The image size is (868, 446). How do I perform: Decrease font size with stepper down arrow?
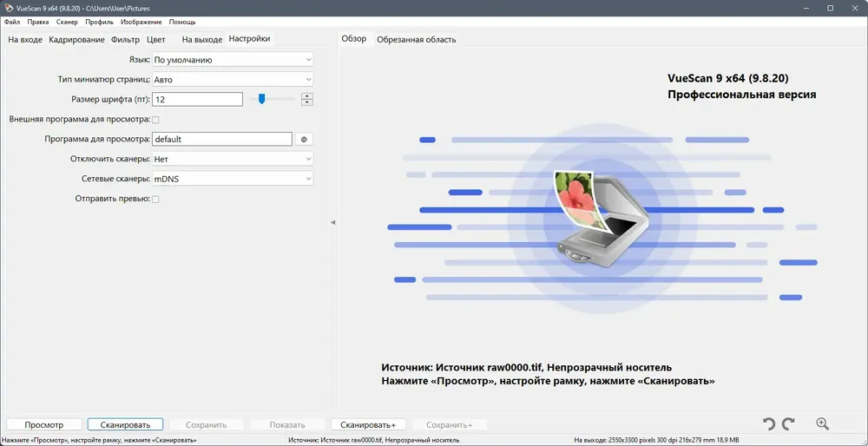coord(307,103)
